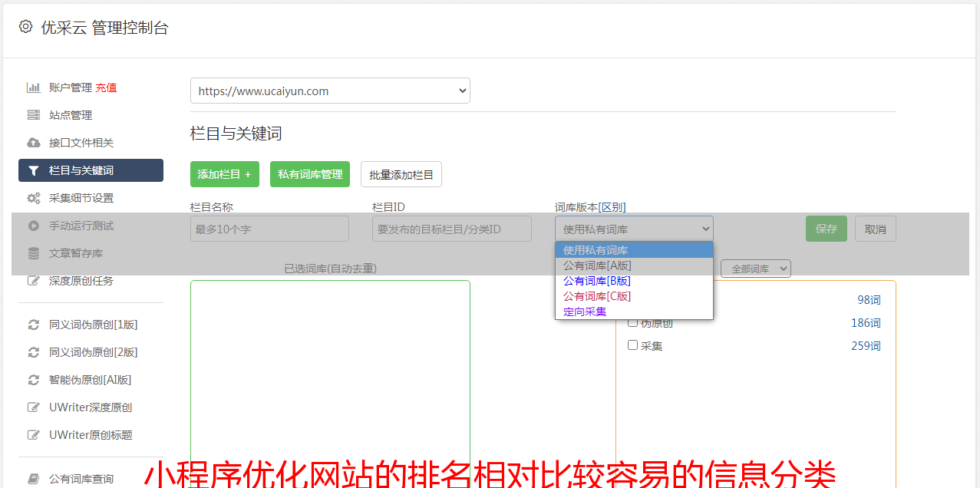Viewport: 980px width, 488px height.
Task: Open the site URL dropdown
Action: [x=330, y=91]
